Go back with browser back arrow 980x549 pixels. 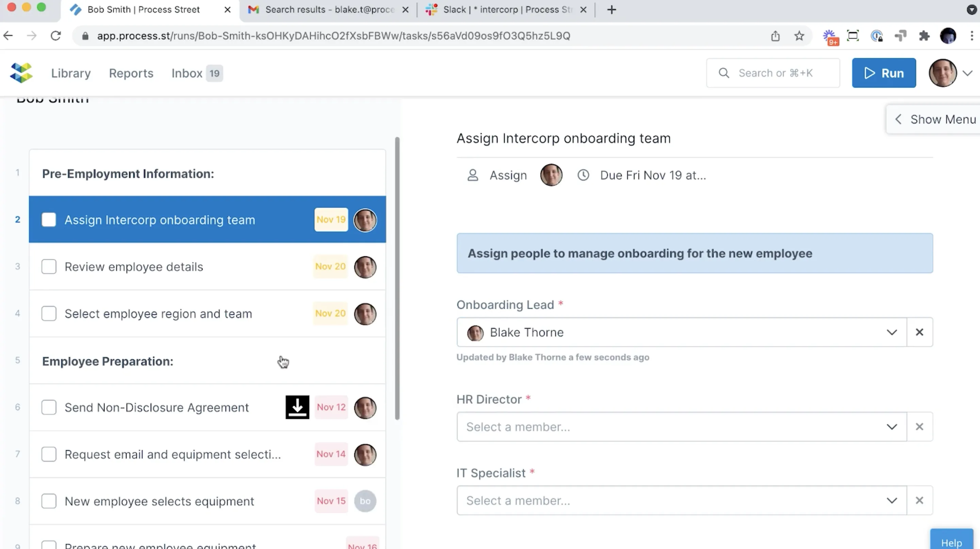point(9,36)
